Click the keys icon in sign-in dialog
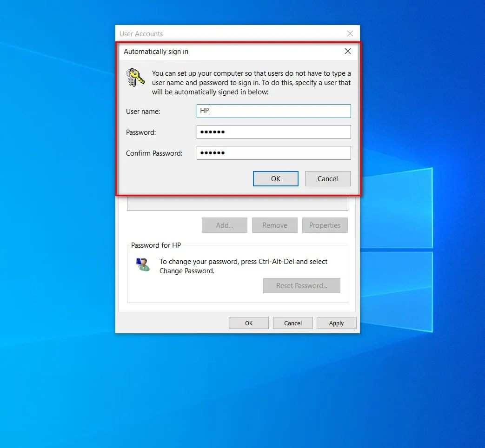Viewport: 485px width, 448px height. 135,77
